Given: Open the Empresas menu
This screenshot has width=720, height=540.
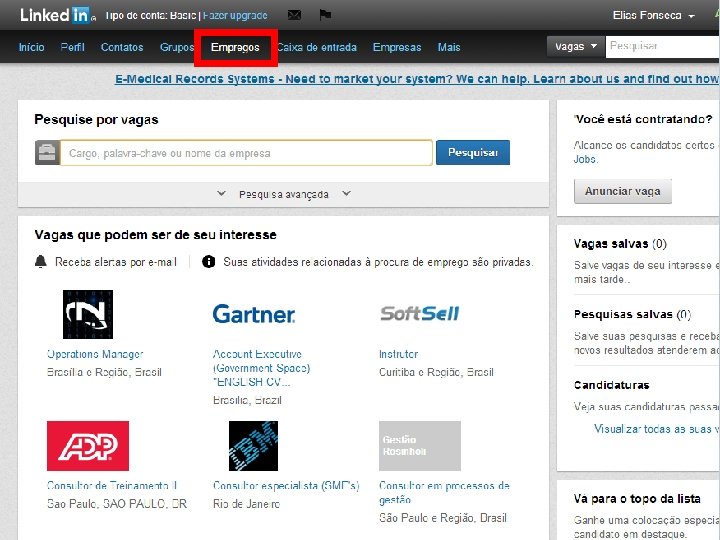Looking at the screenshot, I should point(397,47).
